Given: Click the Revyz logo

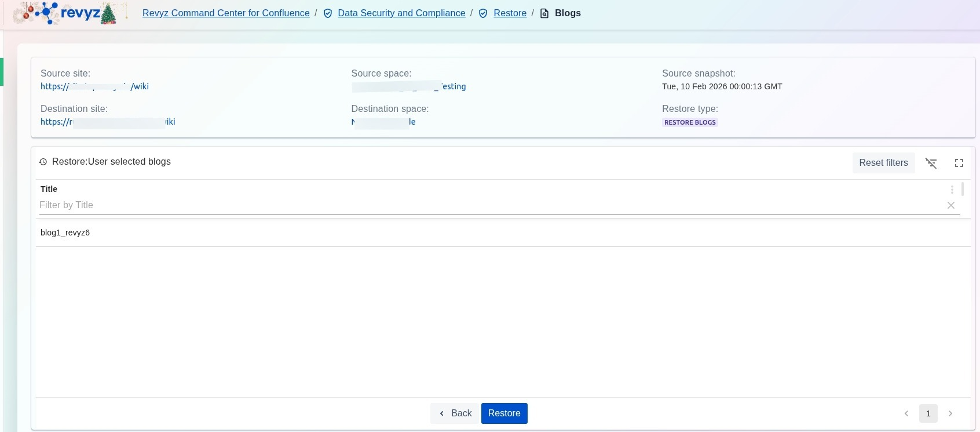Looking at the screenshot, I should pyautogui.click(x=70, y=13).
